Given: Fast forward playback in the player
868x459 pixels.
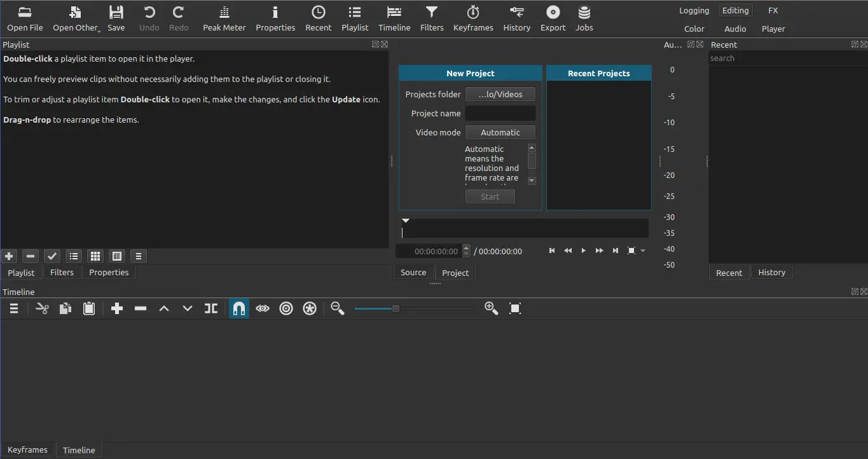Looking at the screenshot, I should tap(599, 250).
